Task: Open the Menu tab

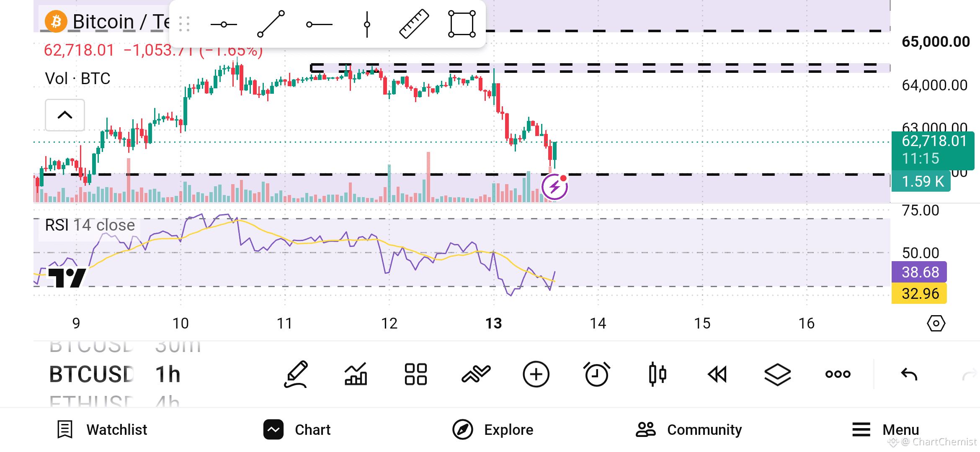Action: tap(886, 430)
